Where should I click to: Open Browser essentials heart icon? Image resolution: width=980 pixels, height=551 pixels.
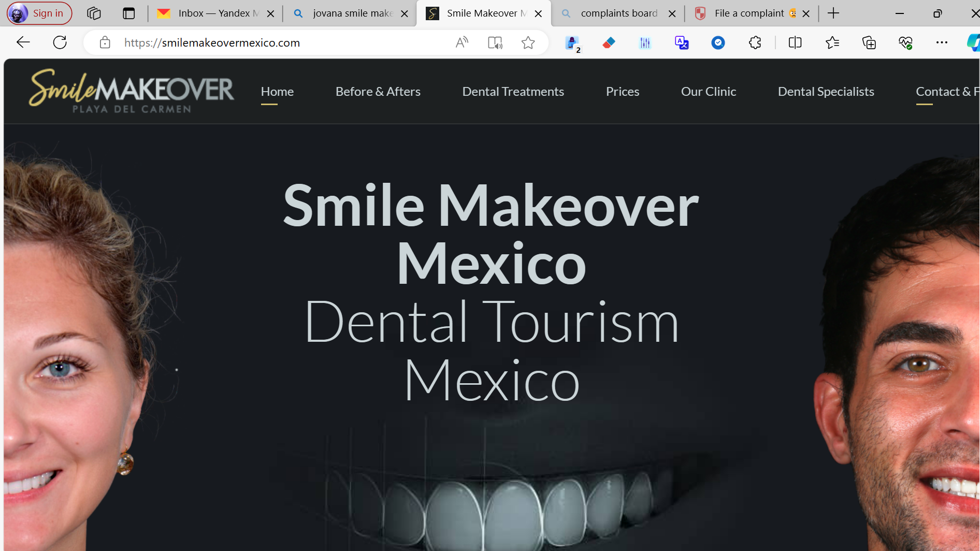click(905, 42)
